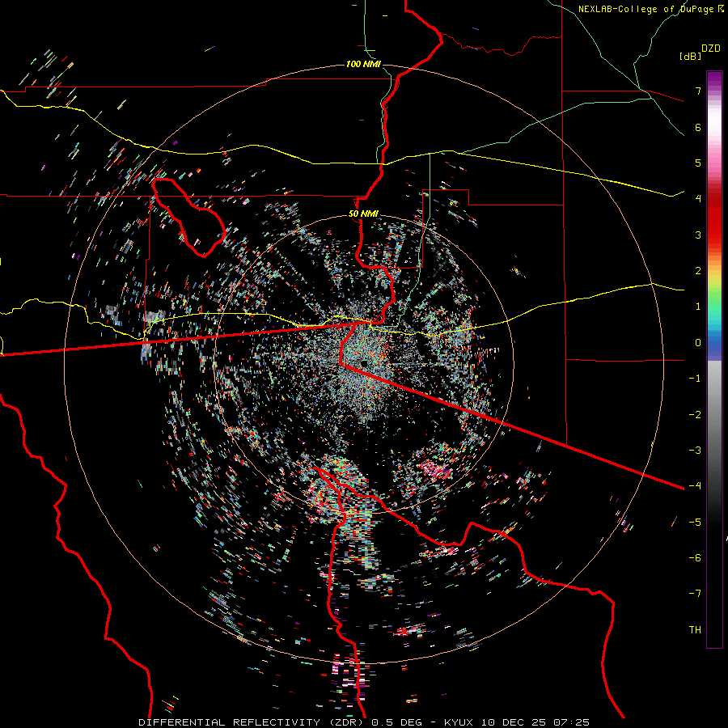Click the -2 value on color scale

pos(695,415)
